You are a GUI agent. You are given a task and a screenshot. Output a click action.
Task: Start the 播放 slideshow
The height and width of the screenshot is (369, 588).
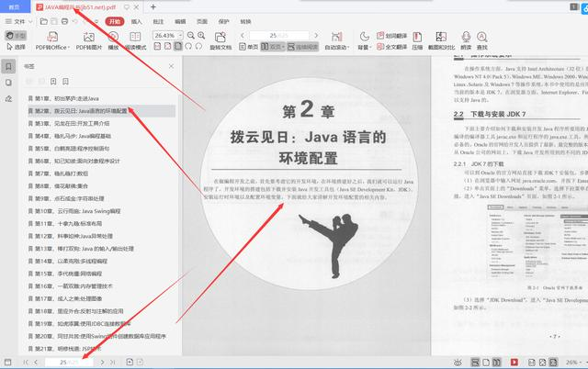[113, 40]
